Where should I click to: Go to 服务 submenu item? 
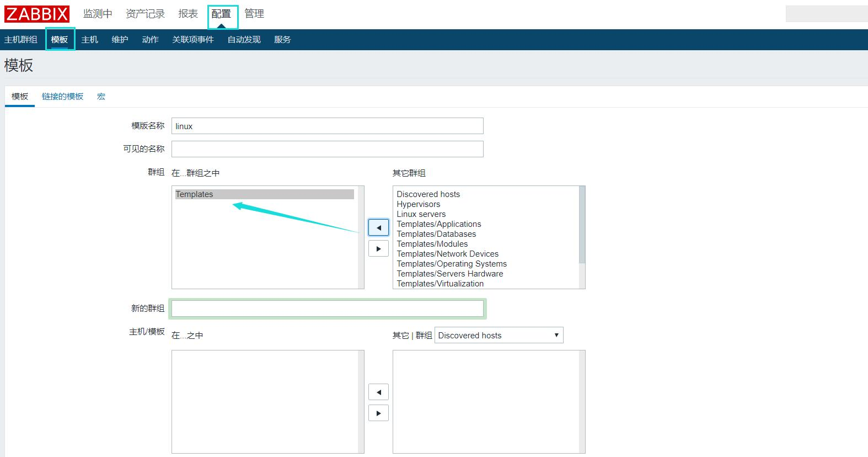pyautogui.click(x=282, y=40)
